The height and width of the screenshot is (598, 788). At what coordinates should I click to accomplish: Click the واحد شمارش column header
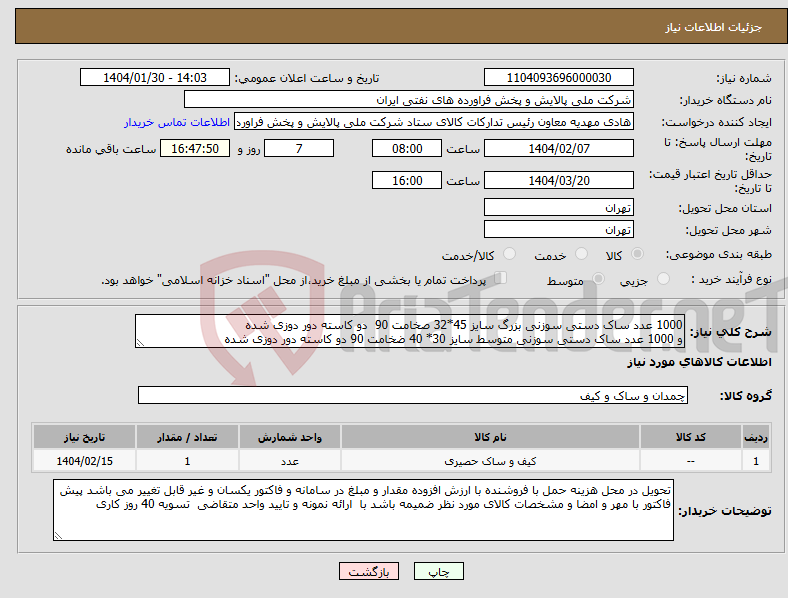[x=289, y=437]
